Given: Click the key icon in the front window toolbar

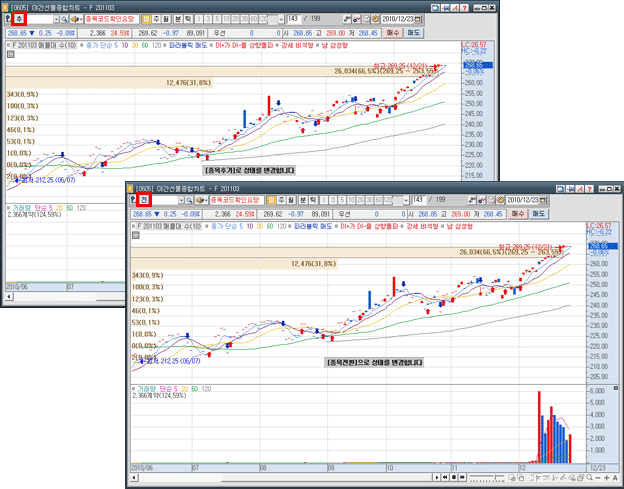Looking at the screenshot, I should pos(133,200).
